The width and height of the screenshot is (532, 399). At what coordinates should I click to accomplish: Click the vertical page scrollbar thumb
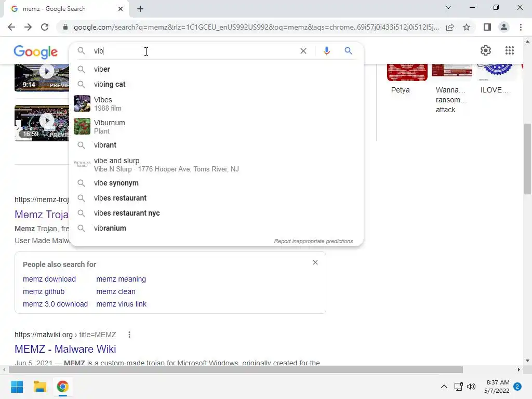527,159
